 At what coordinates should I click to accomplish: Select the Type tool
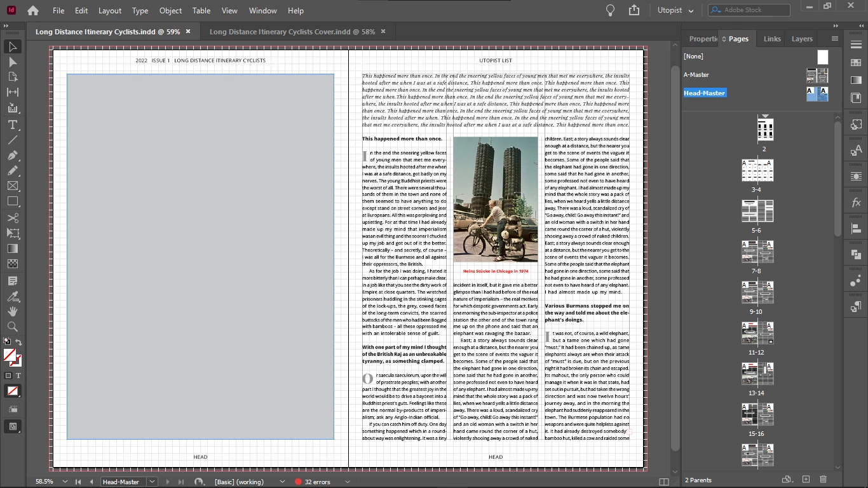tap(12, 125)
